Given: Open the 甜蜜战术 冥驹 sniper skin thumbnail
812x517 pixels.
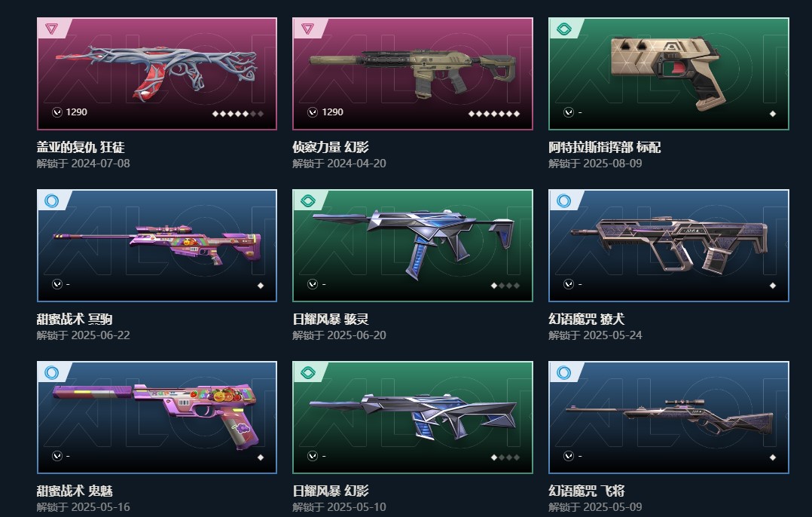Looking at the screenshot, I should [157, 246].
